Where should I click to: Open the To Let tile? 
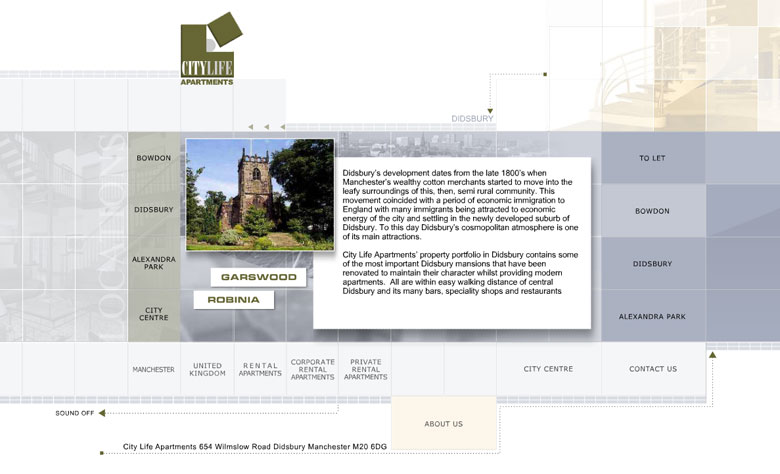click(x=652, y=158)
